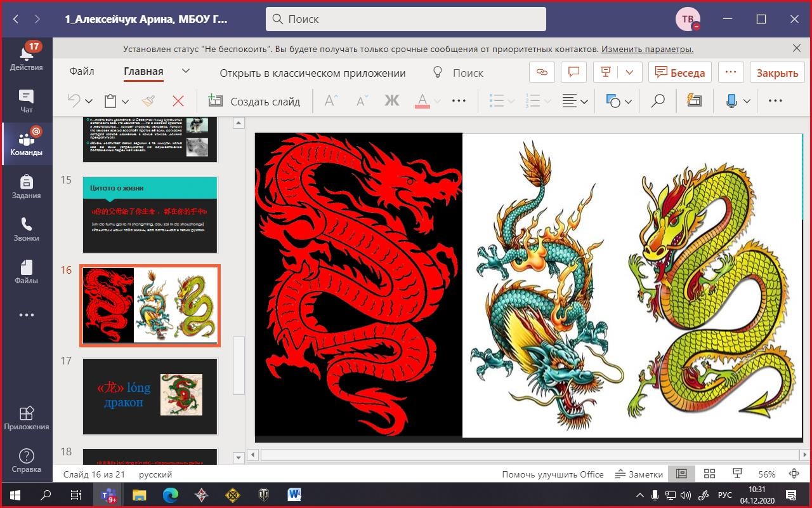This screenshot has width=812, height=508.
Task: Open the Файл menu
Action: [82, 72]
